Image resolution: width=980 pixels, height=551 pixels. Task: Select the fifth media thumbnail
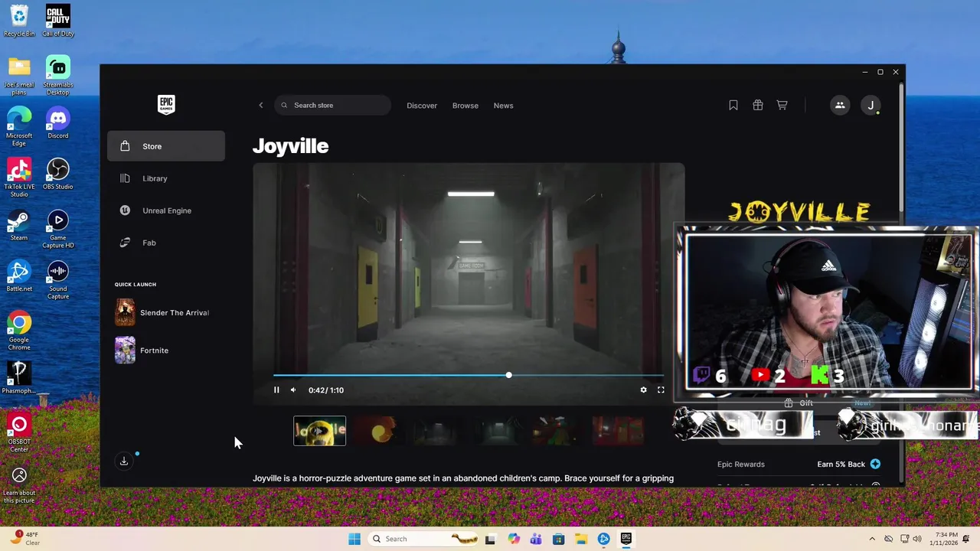558,431
